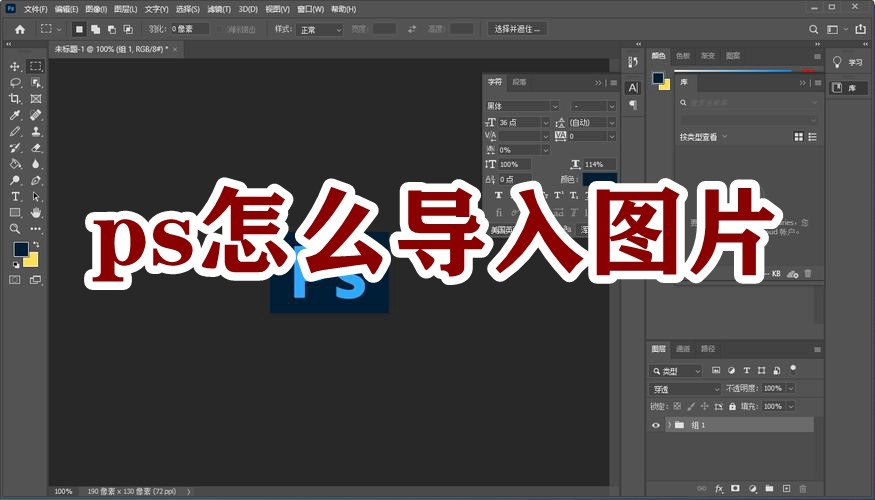Open the 窗口(W) menu
875x500 pixels.
pos(311,9)
